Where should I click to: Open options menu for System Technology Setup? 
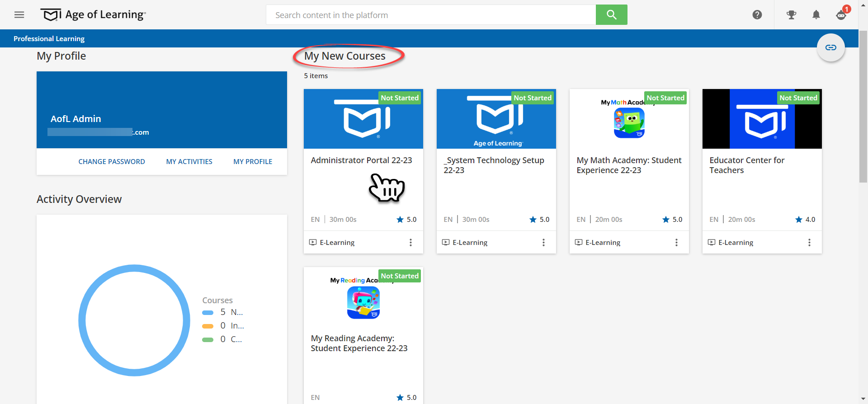(543, 243)
